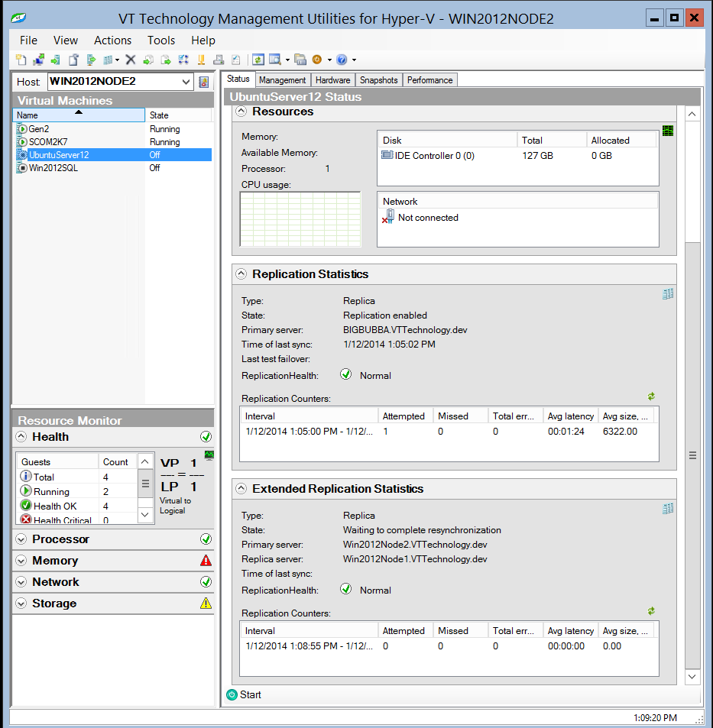This screenshot has height=728, width=713.
Task: Collapse the Resources section
Action: click(241, 112)
